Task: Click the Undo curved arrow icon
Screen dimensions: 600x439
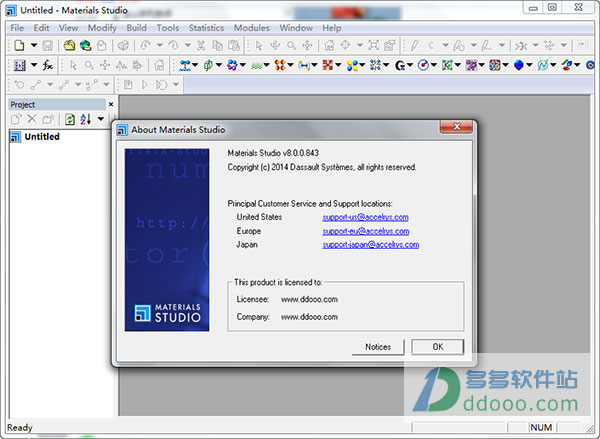Action: [145, 46]
